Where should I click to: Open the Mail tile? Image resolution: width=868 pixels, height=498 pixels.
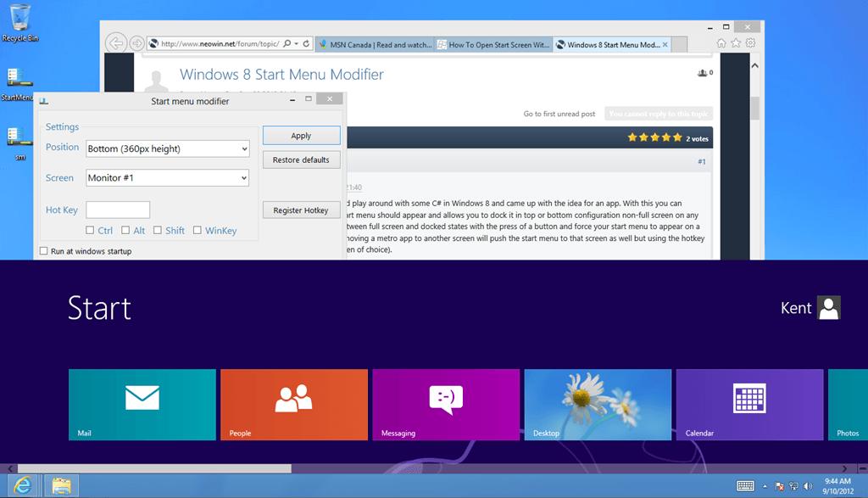[142, 405]
